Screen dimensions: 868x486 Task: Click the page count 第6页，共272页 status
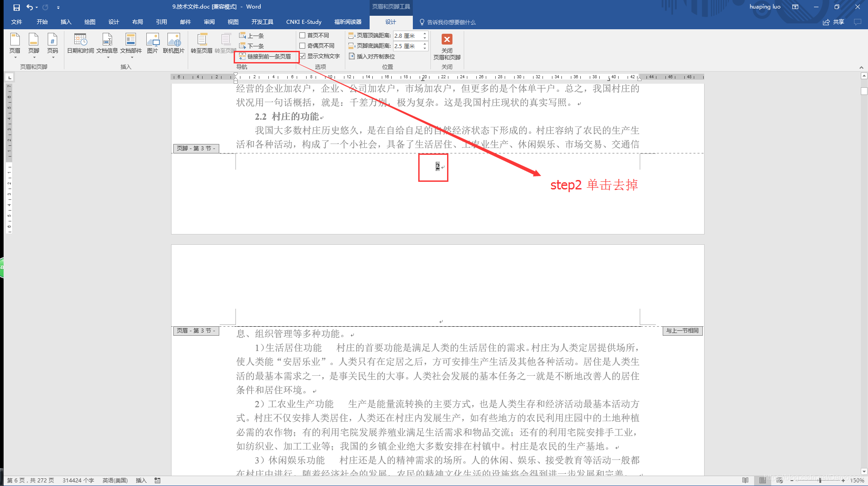pos(31,481)
